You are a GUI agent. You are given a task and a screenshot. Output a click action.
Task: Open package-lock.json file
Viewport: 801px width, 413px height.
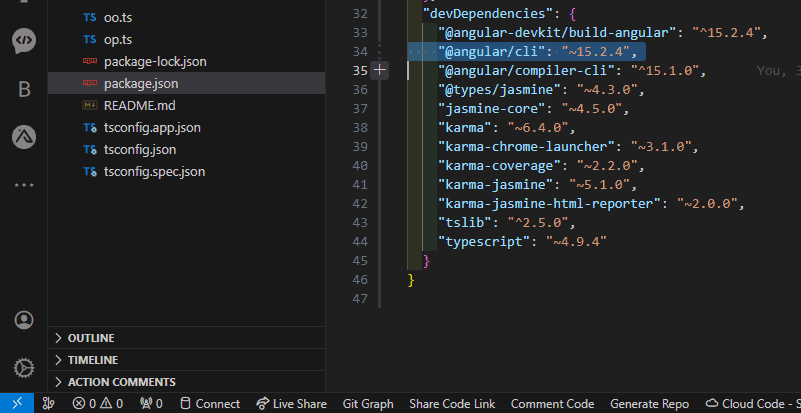coord(186,61)
